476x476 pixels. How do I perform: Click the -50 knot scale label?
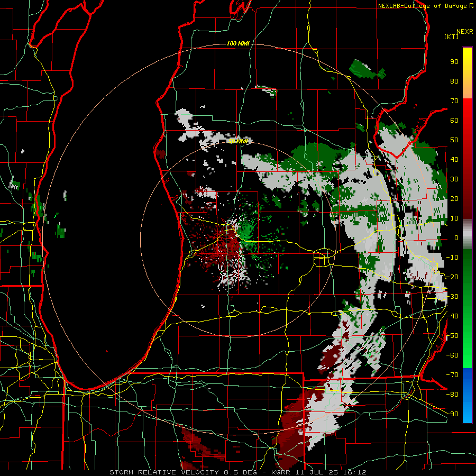click(452, 336)
